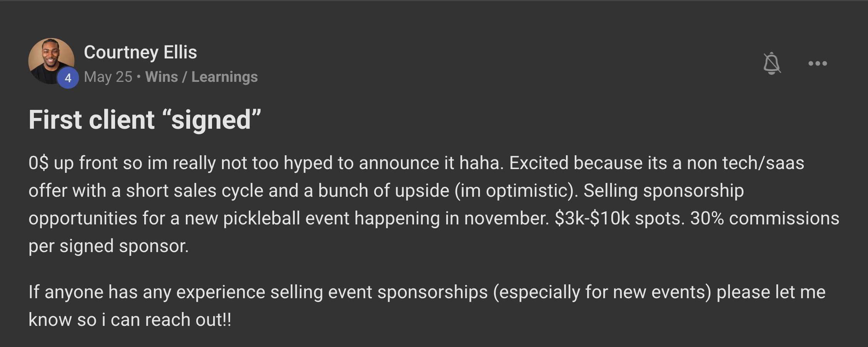Click the "(especially for new events)" phrase

coord(602,292)
